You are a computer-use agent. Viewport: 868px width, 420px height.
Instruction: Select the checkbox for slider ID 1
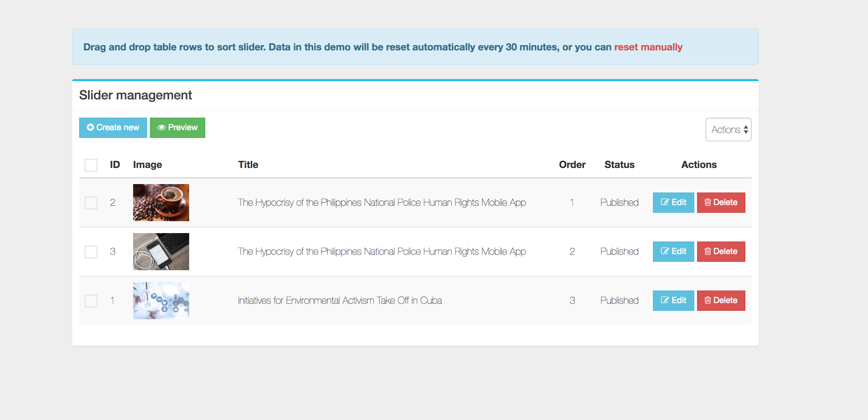pos(91,301)
